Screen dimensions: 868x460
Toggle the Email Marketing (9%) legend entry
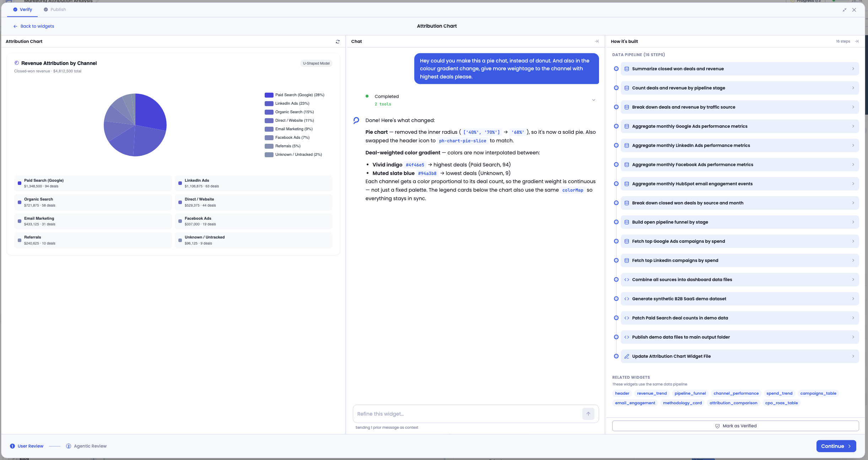click(x=289, y=129)
